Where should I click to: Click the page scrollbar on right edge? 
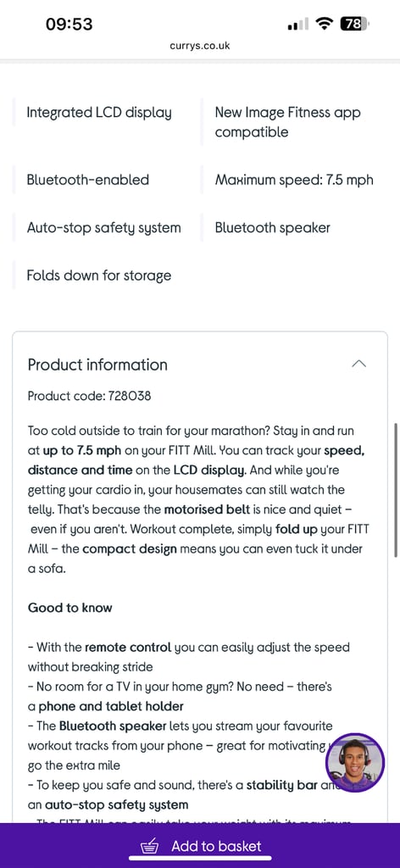point(396,490)
